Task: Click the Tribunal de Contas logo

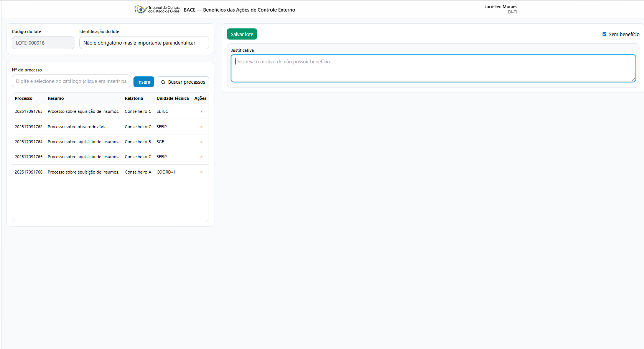Action: point(157,10)
